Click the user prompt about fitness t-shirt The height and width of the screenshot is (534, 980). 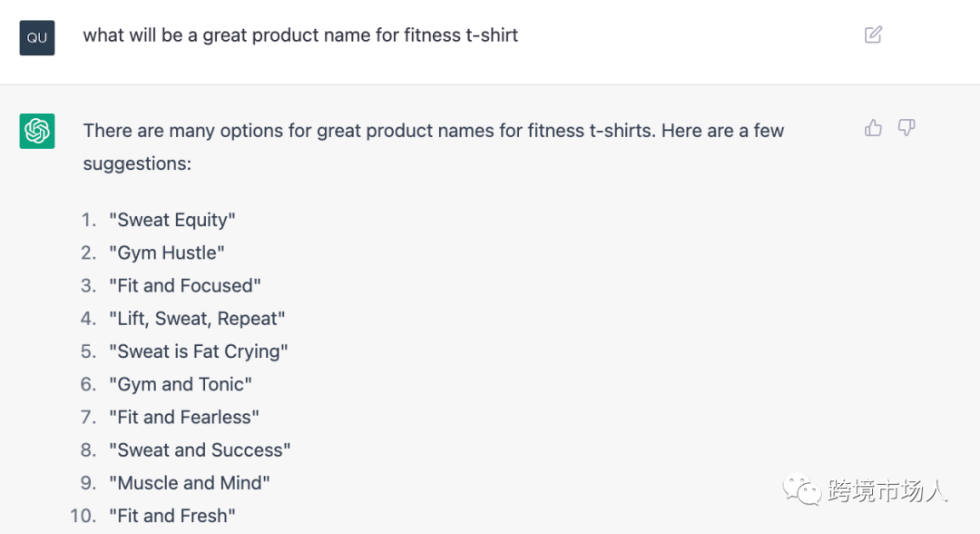click(300, 35)
